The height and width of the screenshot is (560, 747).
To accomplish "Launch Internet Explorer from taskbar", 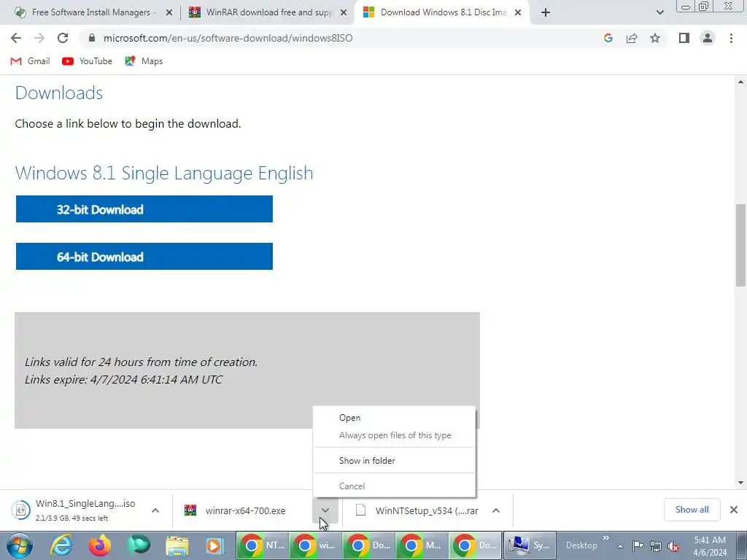I will 61,545.
